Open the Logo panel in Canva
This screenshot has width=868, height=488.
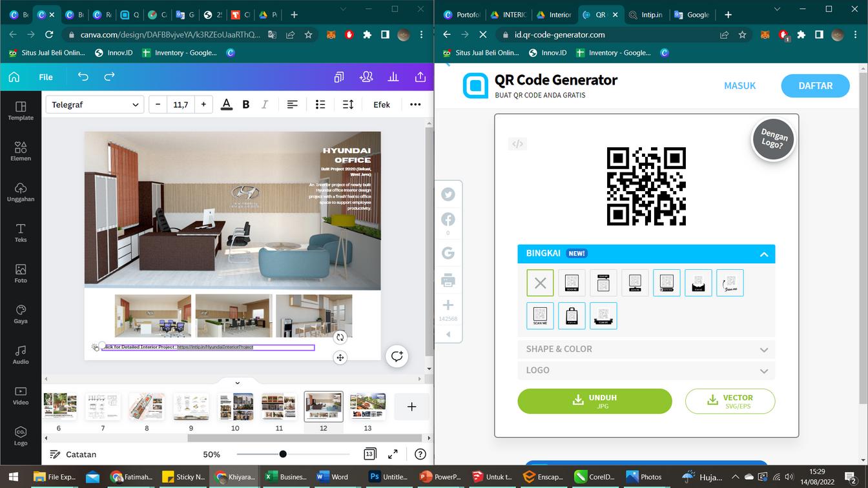[21, 436]
